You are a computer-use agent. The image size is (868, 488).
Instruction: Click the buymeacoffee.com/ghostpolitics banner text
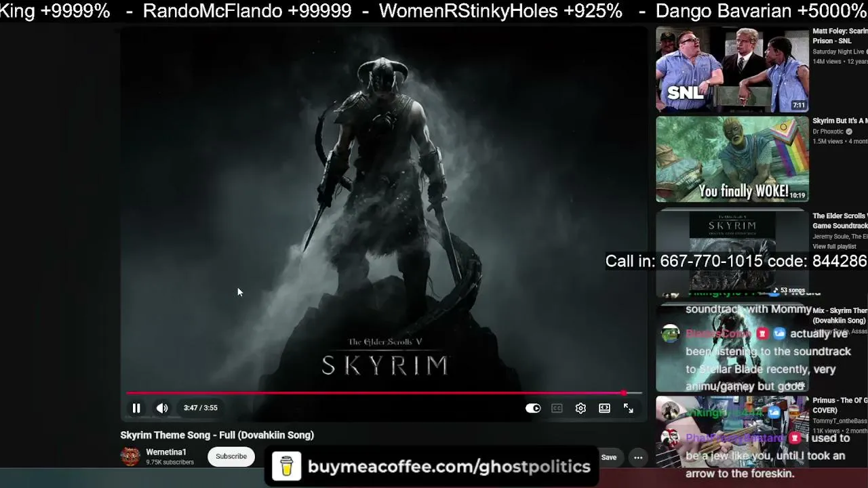(449, 466)
